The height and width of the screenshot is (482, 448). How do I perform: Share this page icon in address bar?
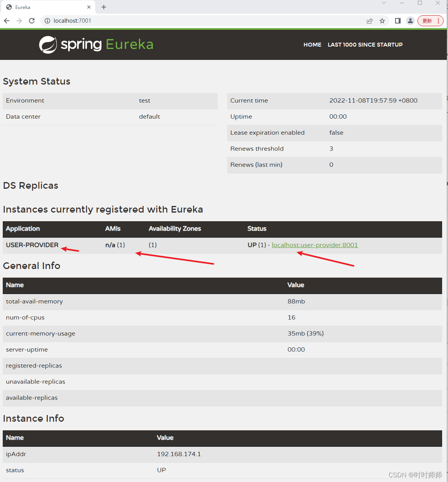[370, 21]
